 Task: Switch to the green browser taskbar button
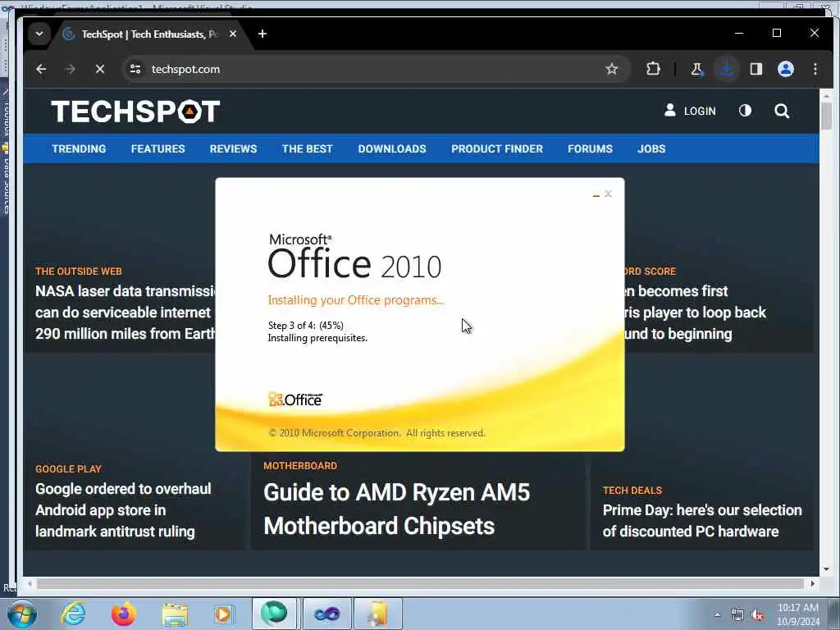click(x=274, y=614)
